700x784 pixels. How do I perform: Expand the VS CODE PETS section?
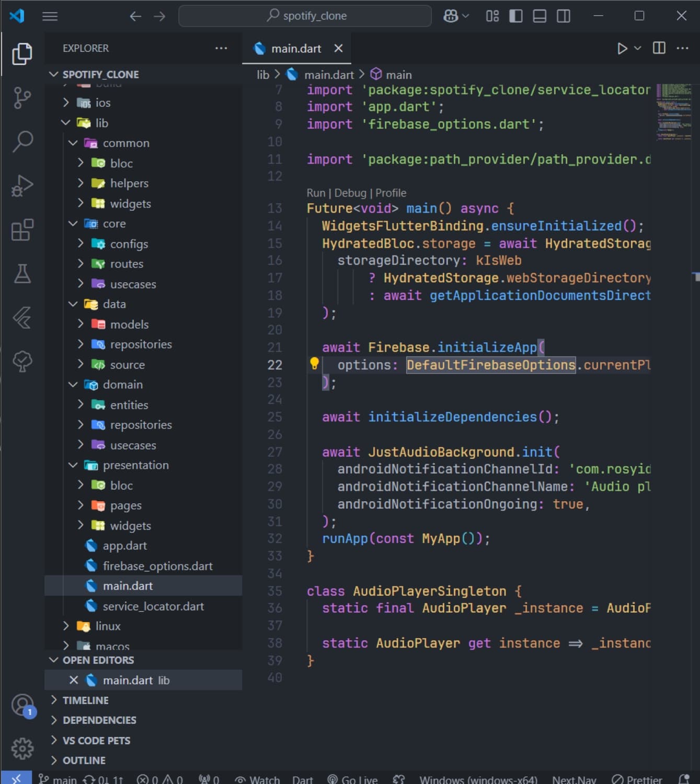(143, 740)
